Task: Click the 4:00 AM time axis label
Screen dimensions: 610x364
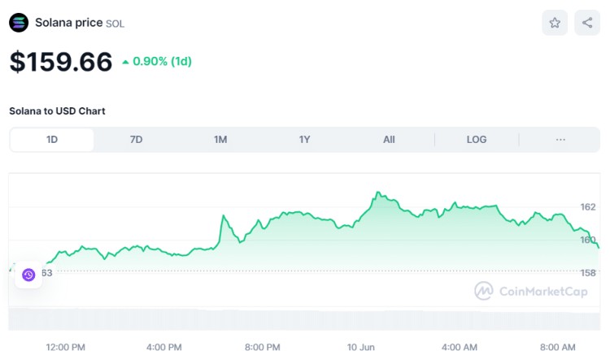Action: [459, 347]
